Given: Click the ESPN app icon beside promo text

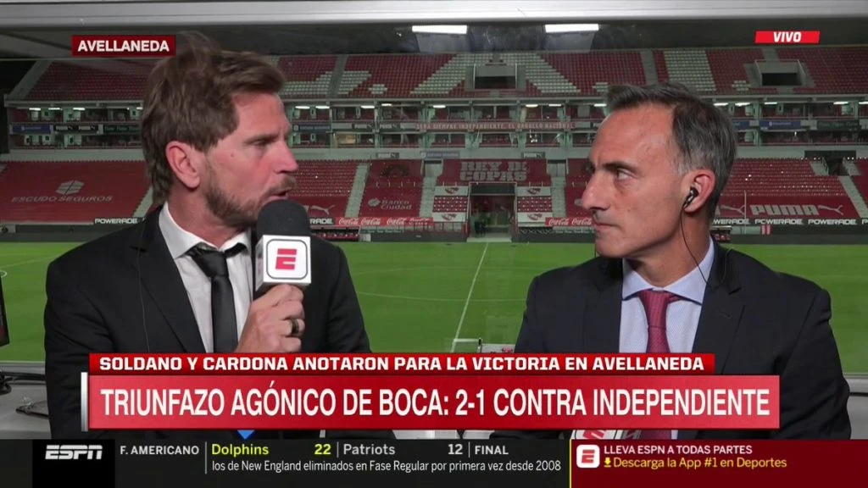Looking at the screenshot, I should pos(587,457).
